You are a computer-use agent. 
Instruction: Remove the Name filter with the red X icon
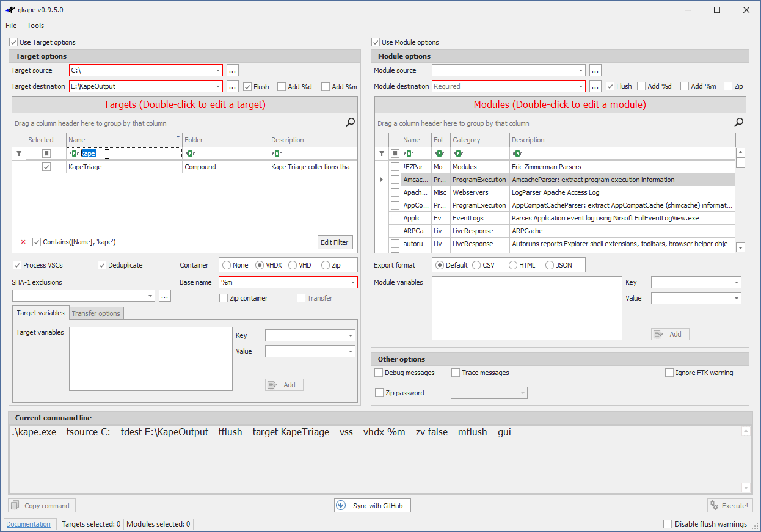pos(23,241)
